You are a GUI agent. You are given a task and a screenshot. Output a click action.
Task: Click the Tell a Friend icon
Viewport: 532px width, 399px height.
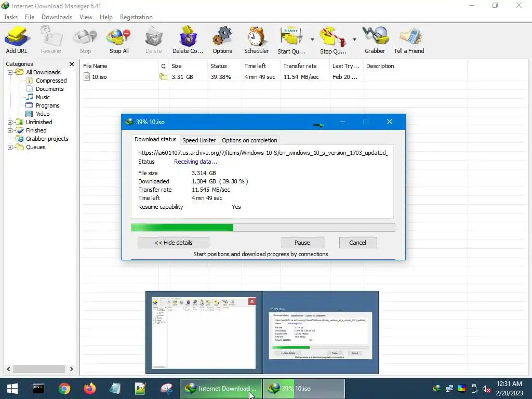(x=409, y=39)
